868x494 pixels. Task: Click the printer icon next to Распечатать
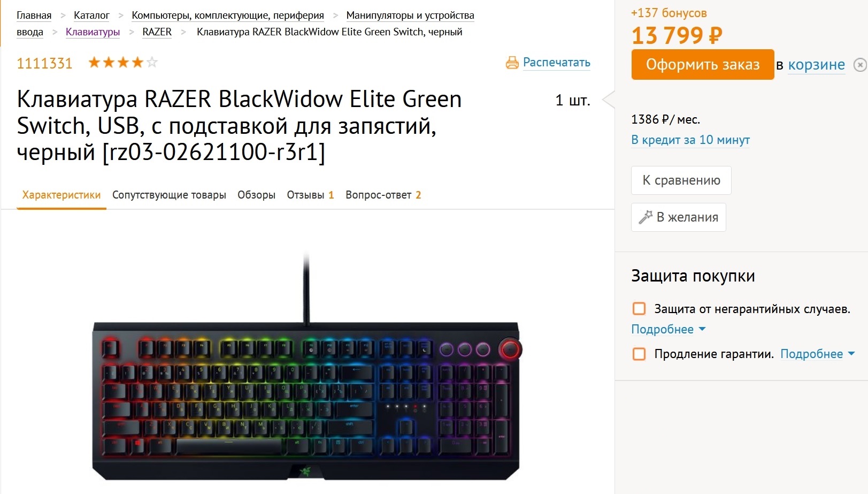coord(512,63)
